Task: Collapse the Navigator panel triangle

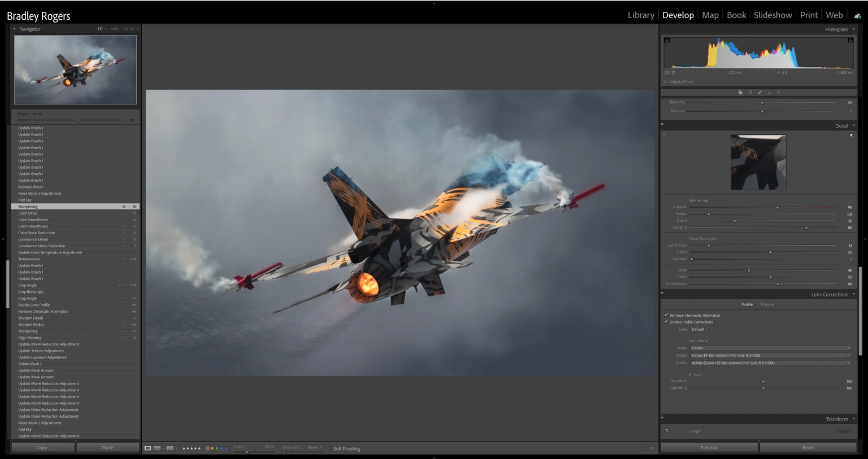Action: click(14, 29)
